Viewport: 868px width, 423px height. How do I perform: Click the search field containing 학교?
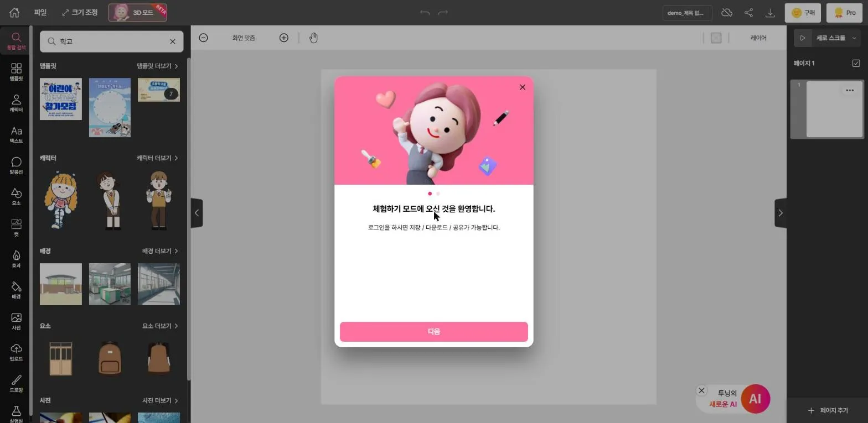tap(111, 41)
